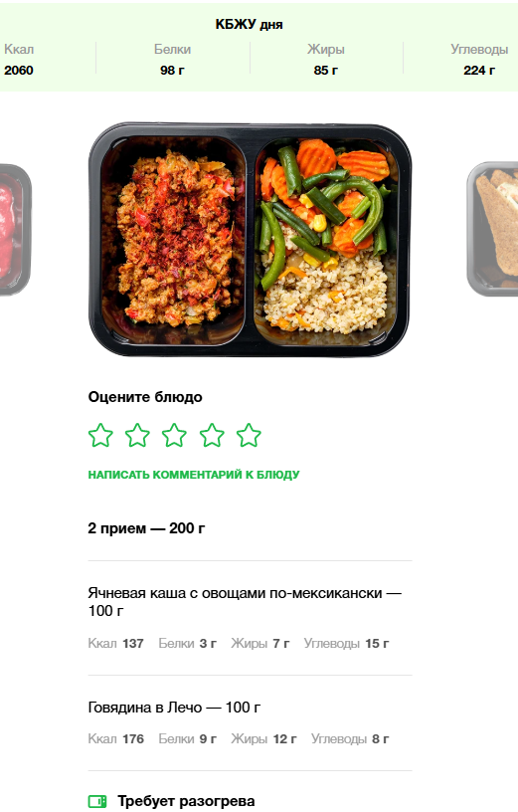The height and width of the screenshot is (812, 518).
Task: Click the Жиры 85 г daily value
Action: click(x=325, y=60)
